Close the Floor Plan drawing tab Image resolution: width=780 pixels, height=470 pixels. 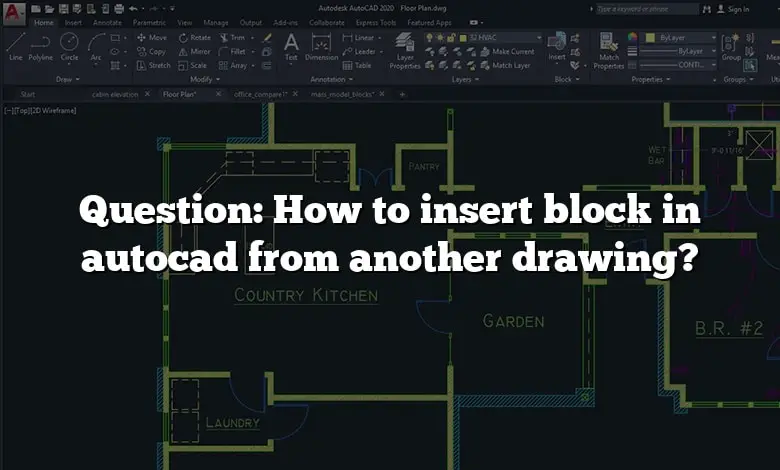tap(218, 94)
